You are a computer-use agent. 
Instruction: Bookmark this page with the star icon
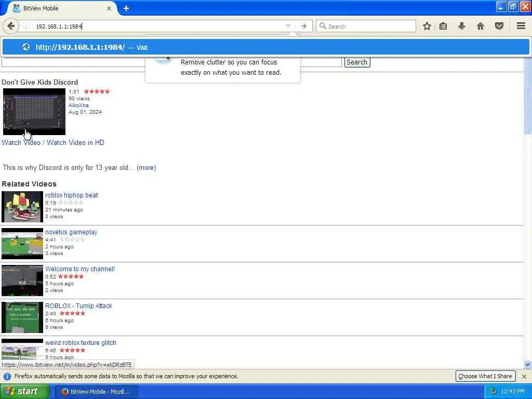coord(427,26)
